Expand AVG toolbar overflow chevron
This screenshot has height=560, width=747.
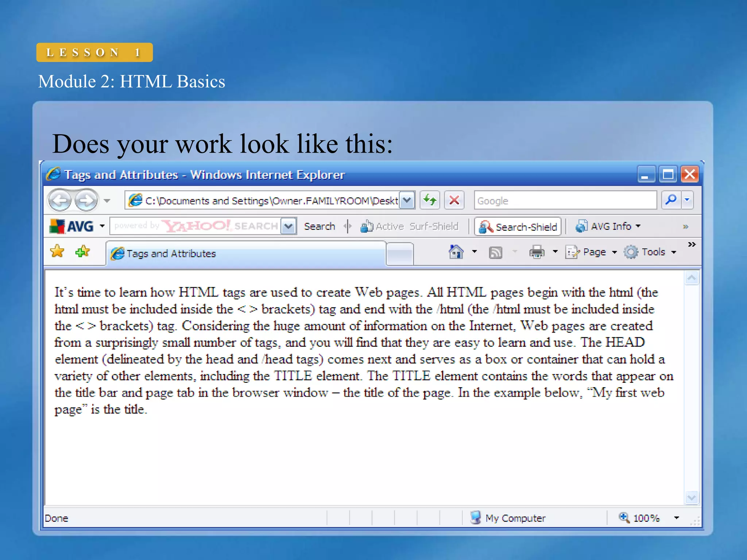tap(686, 227)
